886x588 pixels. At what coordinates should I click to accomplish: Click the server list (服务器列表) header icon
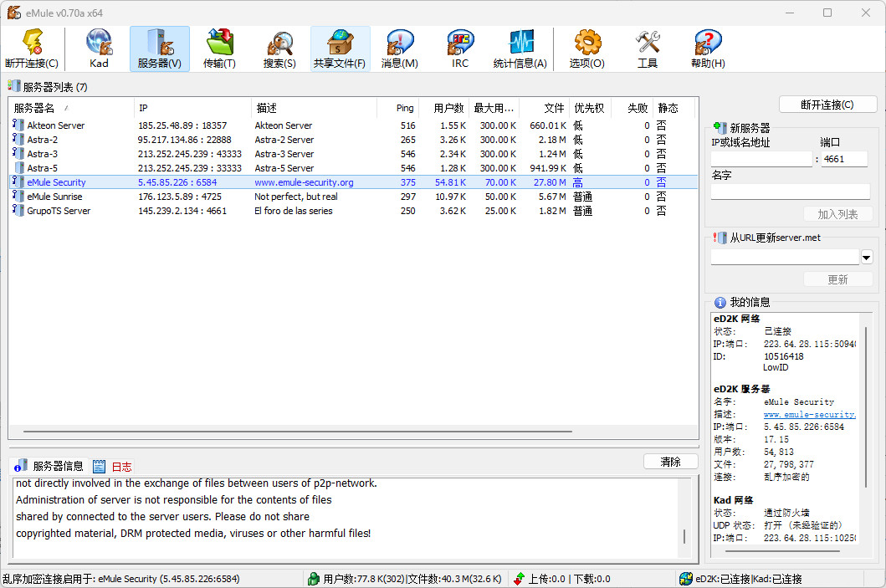[13, 86]
